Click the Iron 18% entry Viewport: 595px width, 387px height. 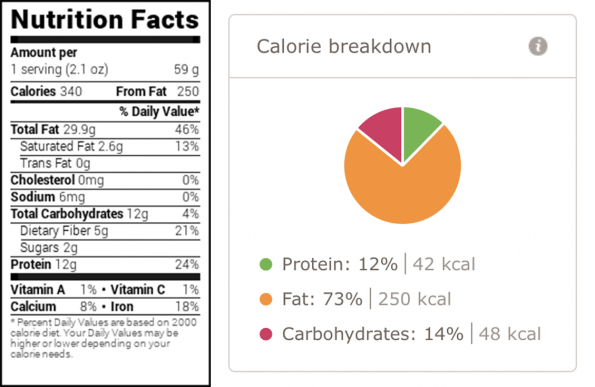coord(155,307)
